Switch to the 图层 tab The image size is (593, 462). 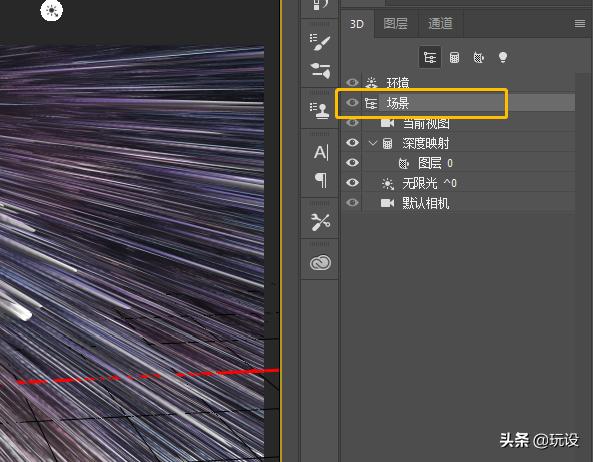[x=396, y=23]
